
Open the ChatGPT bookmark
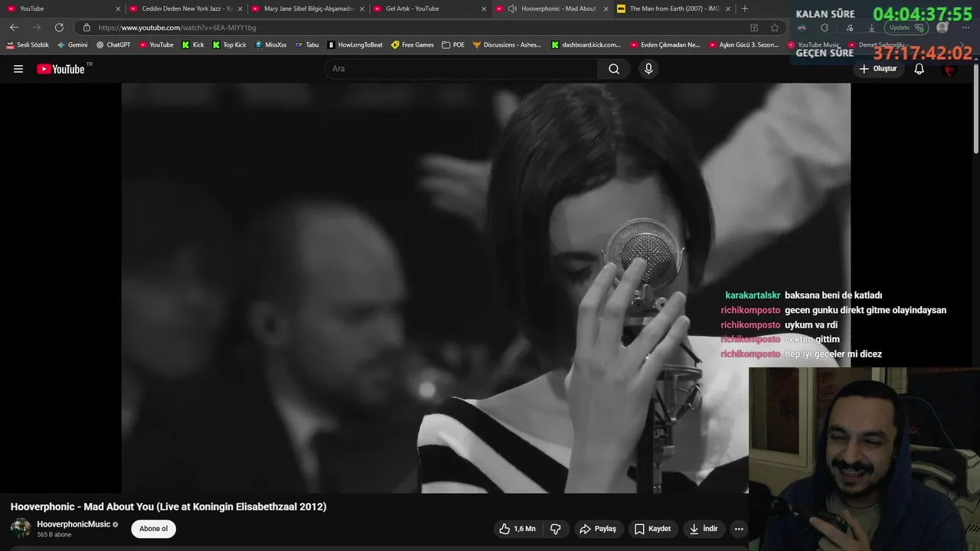[113, 45]
